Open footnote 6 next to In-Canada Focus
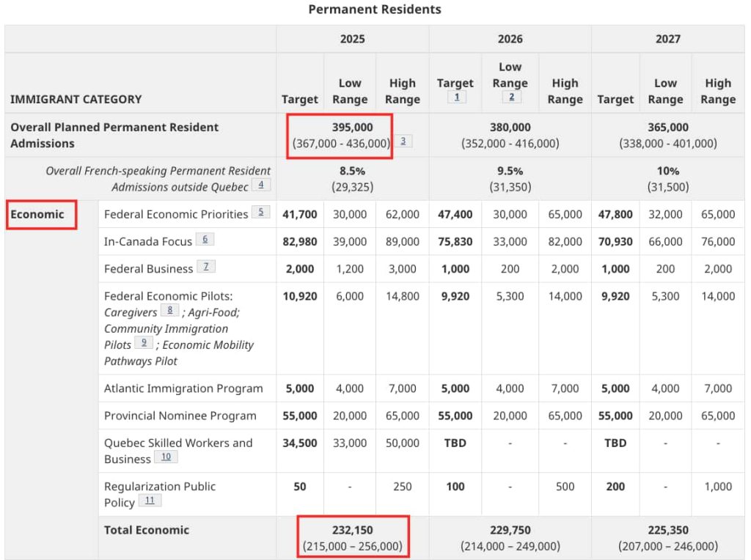751x560 pixels. pyautogui.click(x=205, y=239)
